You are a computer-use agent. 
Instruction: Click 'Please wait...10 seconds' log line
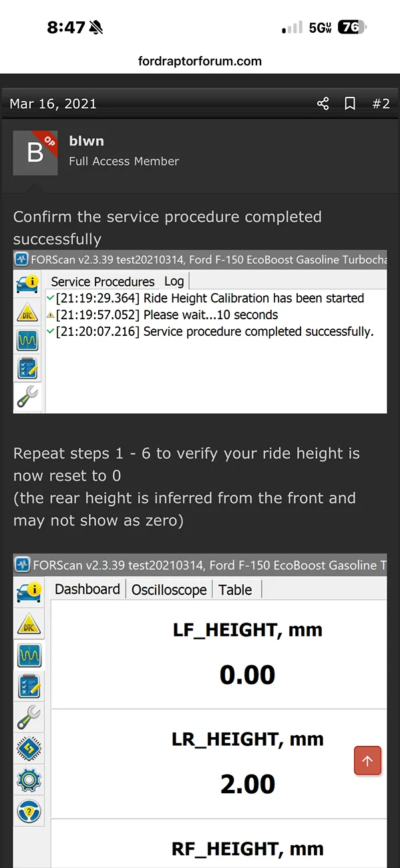pos(167,314)
